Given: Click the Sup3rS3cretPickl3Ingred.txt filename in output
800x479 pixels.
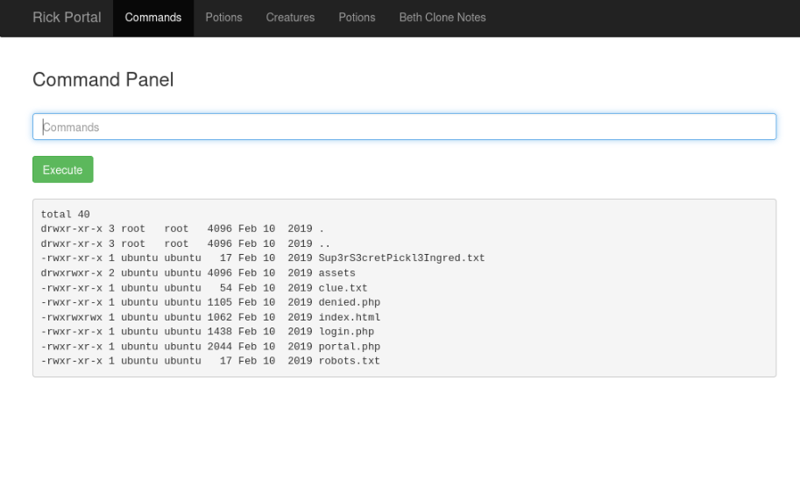Looking at the screenshot, I should click(x=401, y=258).
